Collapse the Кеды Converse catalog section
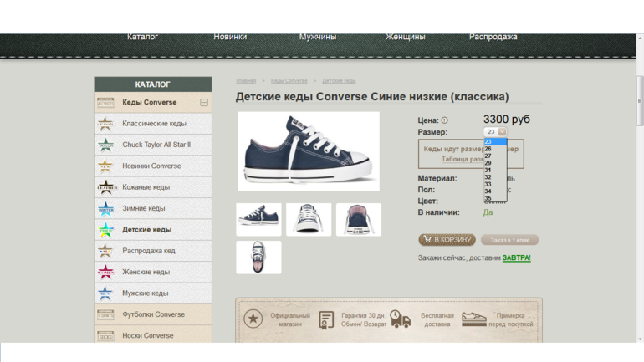 tap(203, 103)
